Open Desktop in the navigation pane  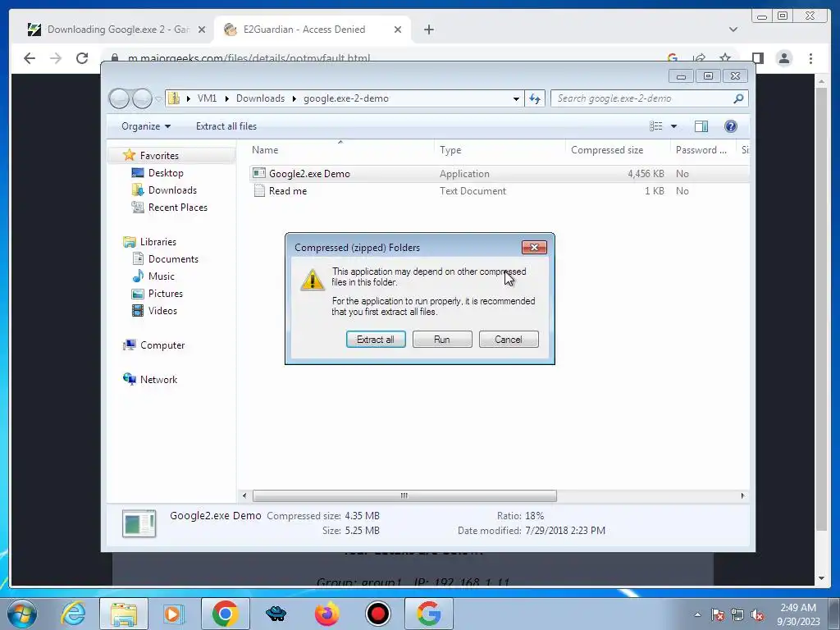(x=166, y=173)
